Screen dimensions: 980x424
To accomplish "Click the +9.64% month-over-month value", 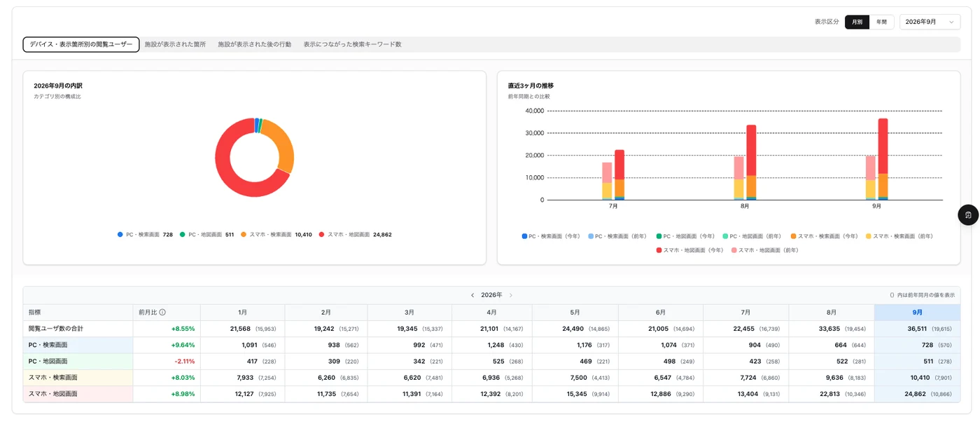I will [x=183, y=345].
